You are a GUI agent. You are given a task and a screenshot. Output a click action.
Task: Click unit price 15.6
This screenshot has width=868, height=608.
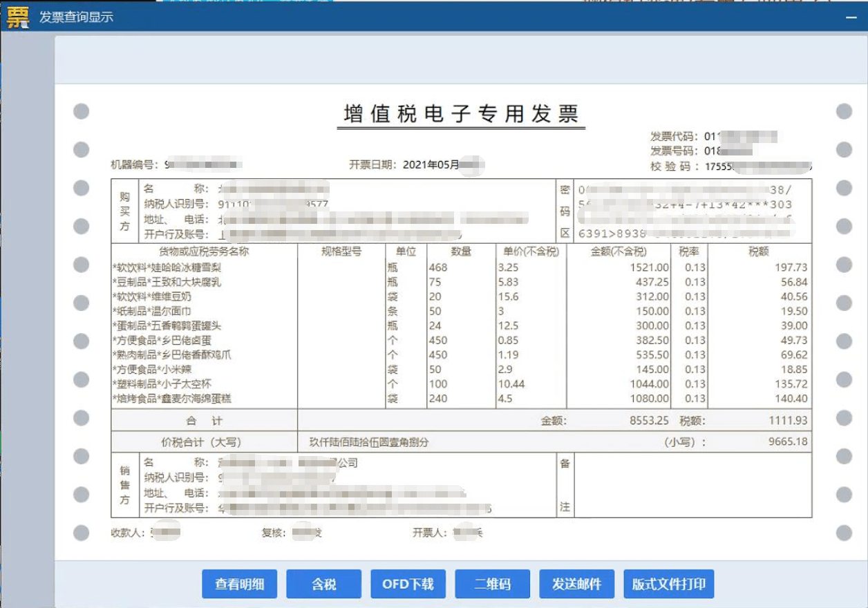pos(508,296)
